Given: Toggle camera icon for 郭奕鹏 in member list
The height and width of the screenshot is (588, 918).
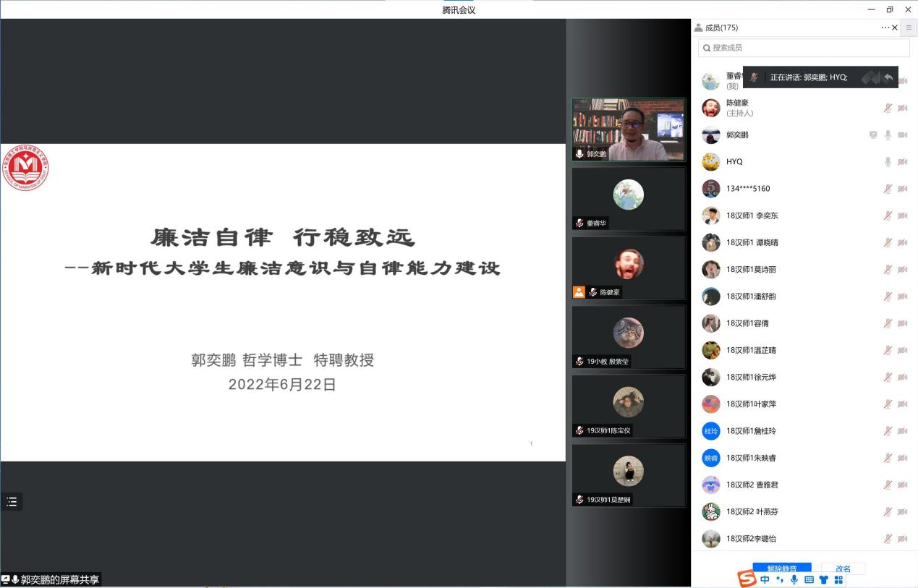Looking at the screenshot, I should (x=902, y=135).
